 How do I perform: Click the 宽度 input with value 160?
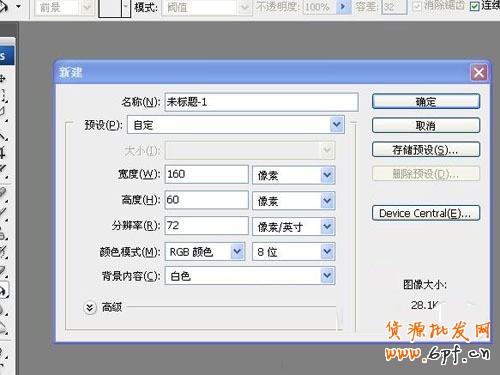point(206,174)
